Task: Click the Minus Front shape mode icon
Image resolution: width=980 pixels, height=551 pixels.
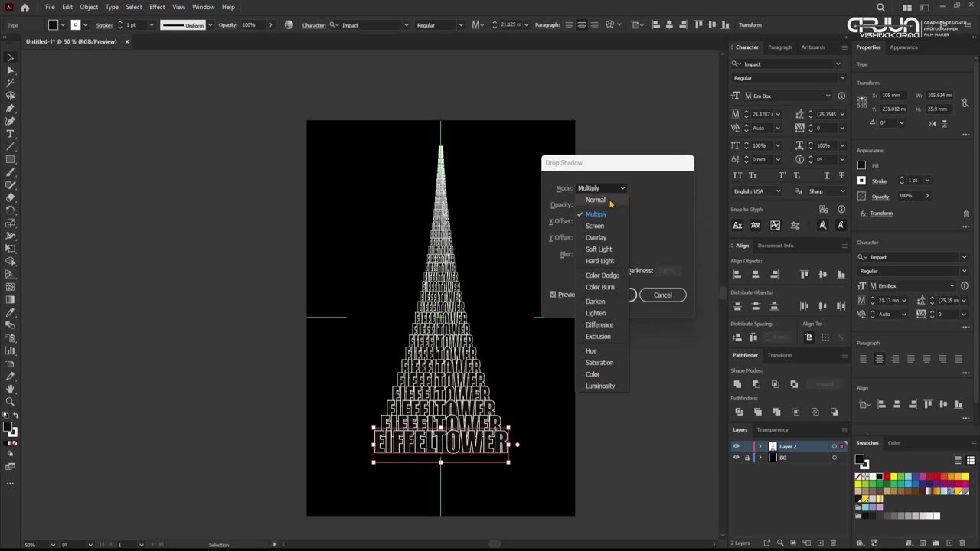Action: point(756,383)
